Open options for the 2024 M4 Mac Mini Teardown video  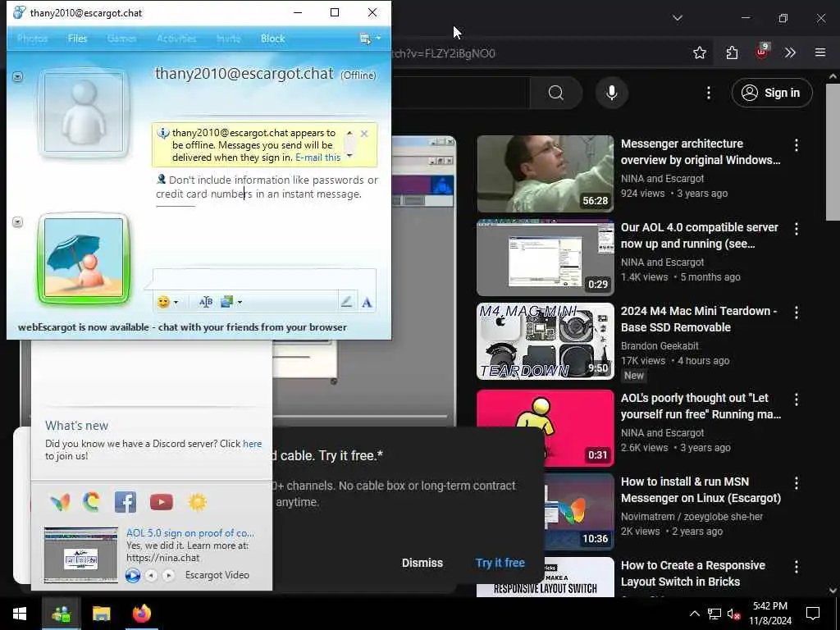tap(796, 313)
